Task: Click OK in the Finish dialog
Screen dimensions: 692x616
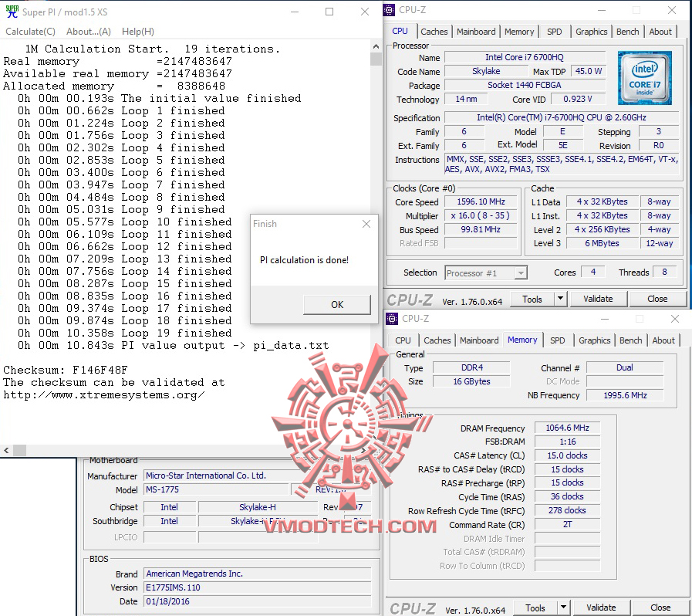Action: [336, 305]
